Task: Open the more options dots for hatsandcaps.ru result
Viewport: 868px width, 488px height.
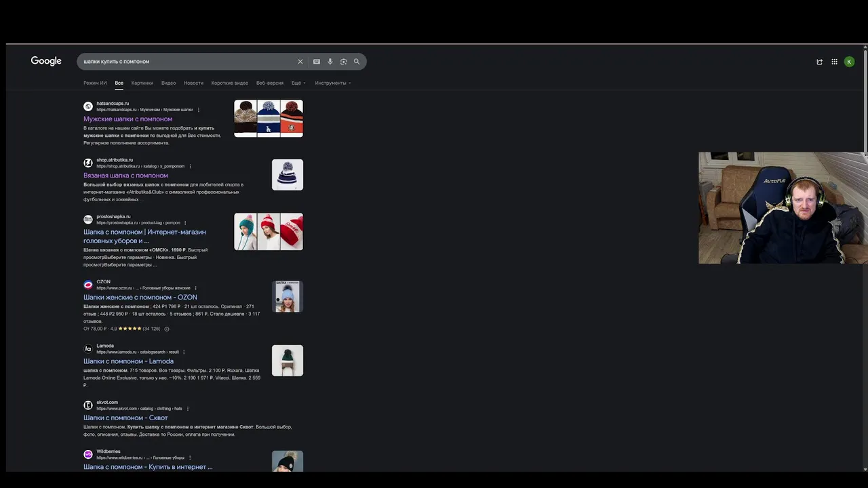Action: click(198, 110)
